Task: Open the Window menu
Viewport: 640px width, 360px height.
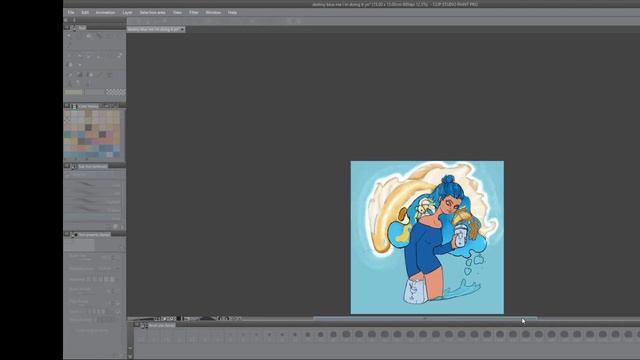Action: pos(213,13)
